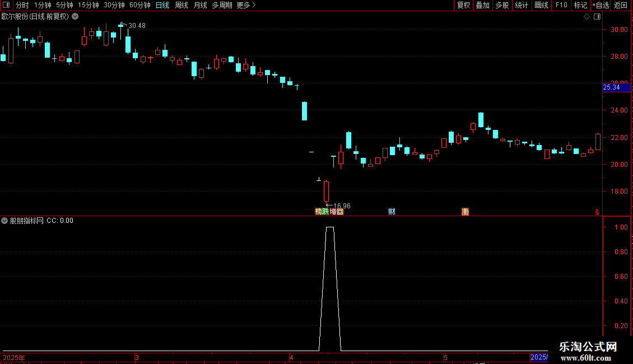Click the 22.00 price axis label
Image resolution: width=633 pixels, height=364 pixels.
[x=619, y=138]
